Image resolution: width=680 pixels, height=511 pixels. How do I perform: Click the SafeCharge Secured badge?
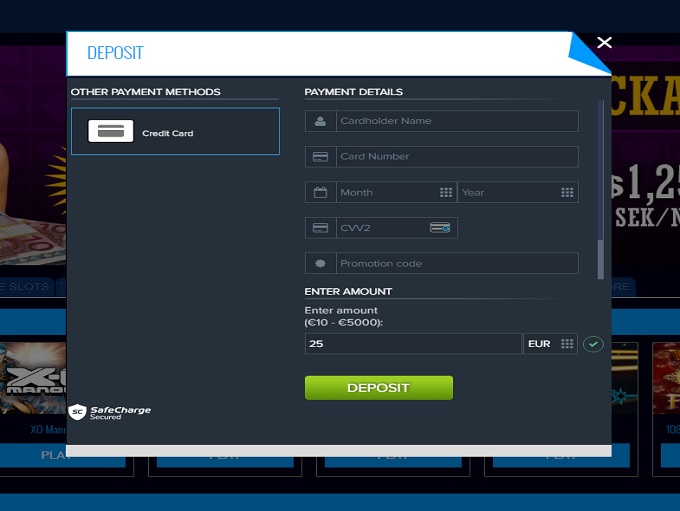click(110, 411)
